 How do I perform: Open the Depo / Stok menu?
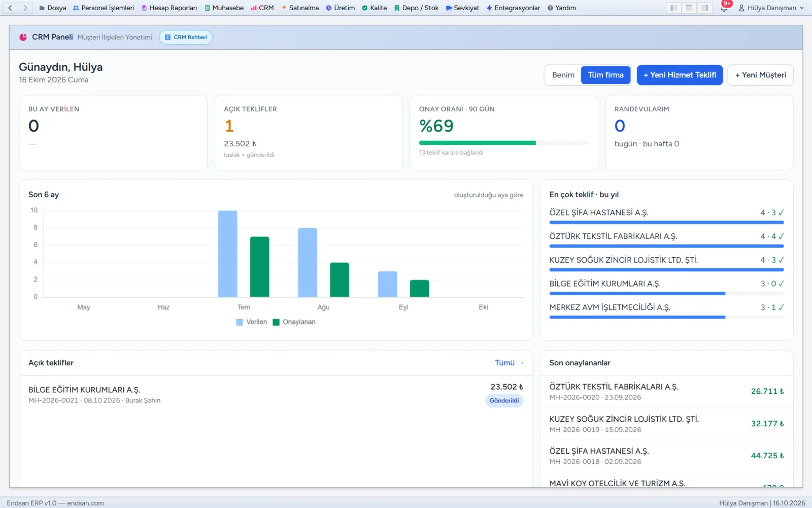pyautogui.click(x=416, y=8)
